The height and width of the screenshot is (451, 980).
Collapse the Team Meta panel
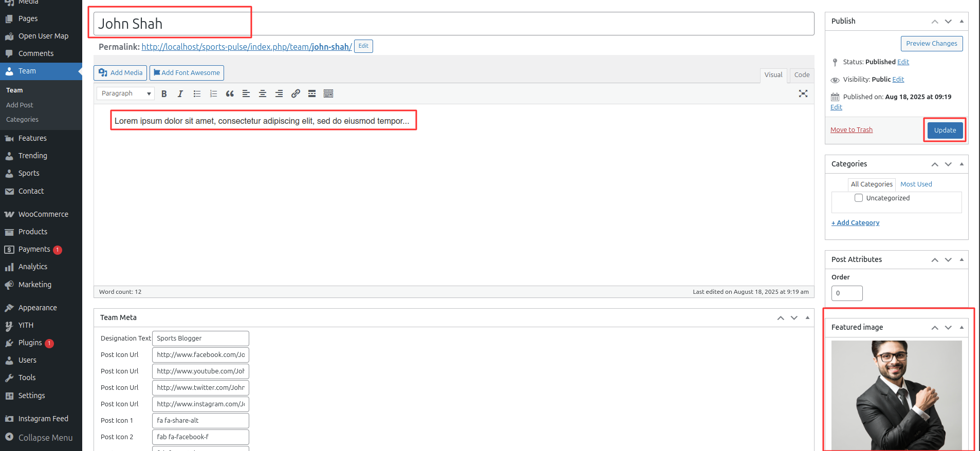pyautogui.click(x=807, y=317)
